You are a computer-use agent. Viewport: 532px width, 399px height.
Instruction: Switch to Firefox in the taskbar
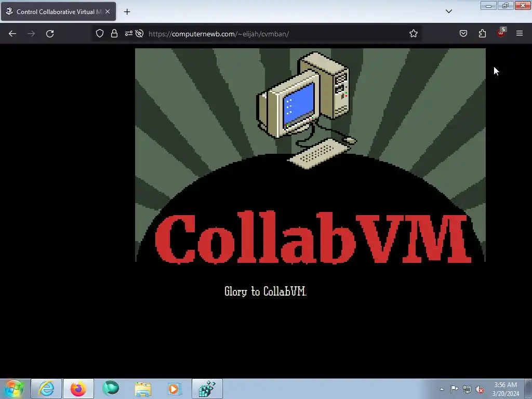pyautogui.click(x=78, y=389)
